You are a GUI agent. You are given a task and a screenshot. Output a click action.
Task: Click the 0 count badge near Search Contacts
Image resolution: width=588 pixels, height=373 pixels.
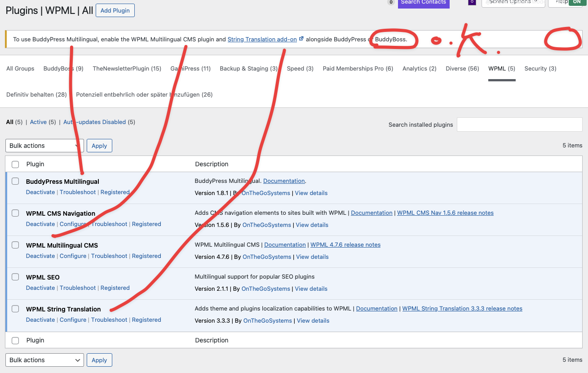click(391, 2)
